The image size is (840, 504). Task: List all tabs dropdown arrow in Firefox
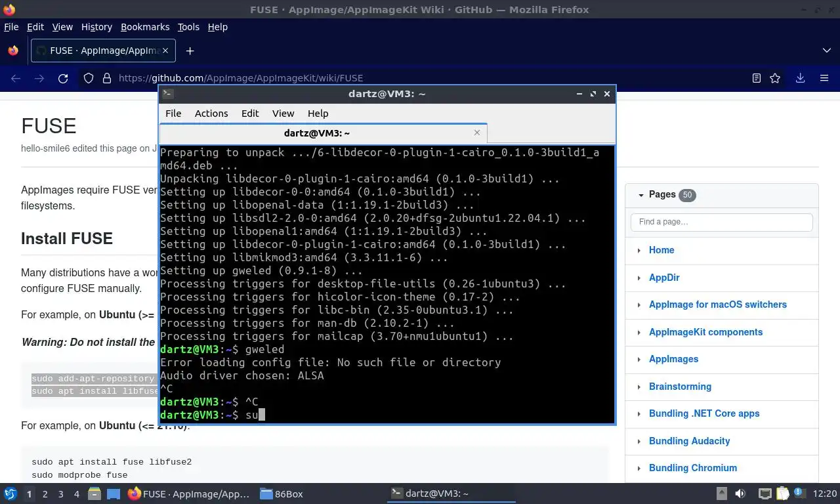click(x=827, y=51)
